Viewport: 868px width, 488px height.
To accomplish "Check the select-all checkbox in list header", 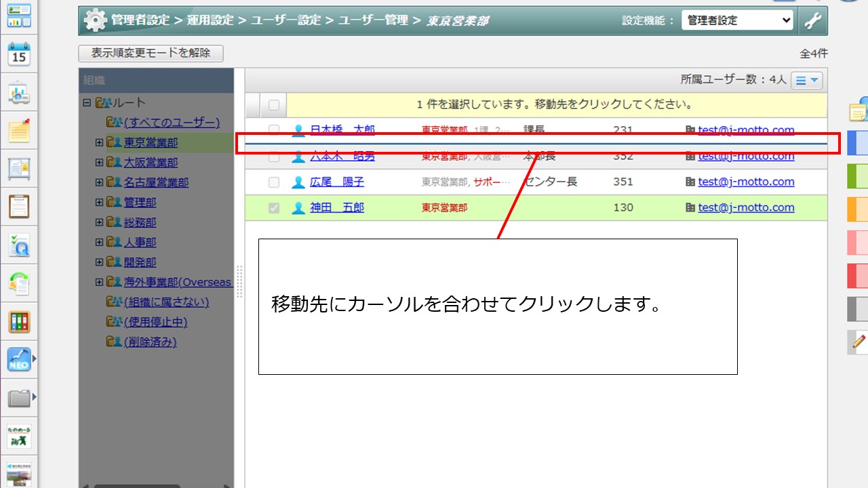I will click(x=274, y=105).
